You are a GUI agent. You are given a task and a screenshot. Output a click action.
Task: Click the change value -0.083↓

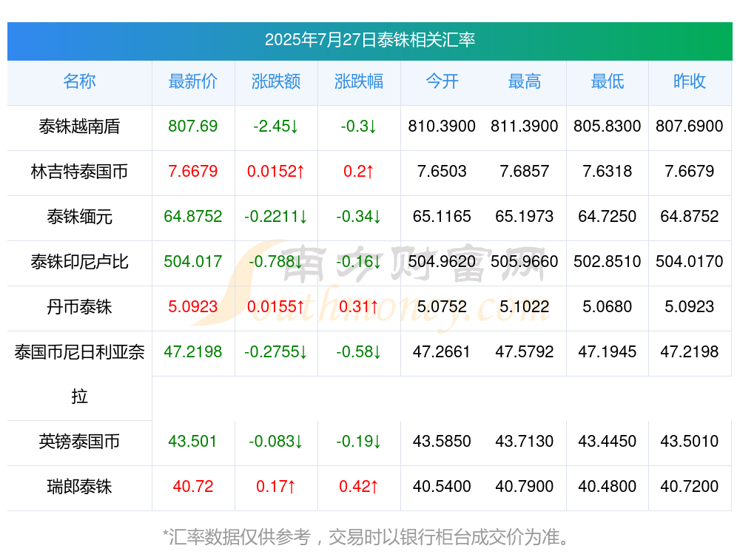tap(276, 442)
